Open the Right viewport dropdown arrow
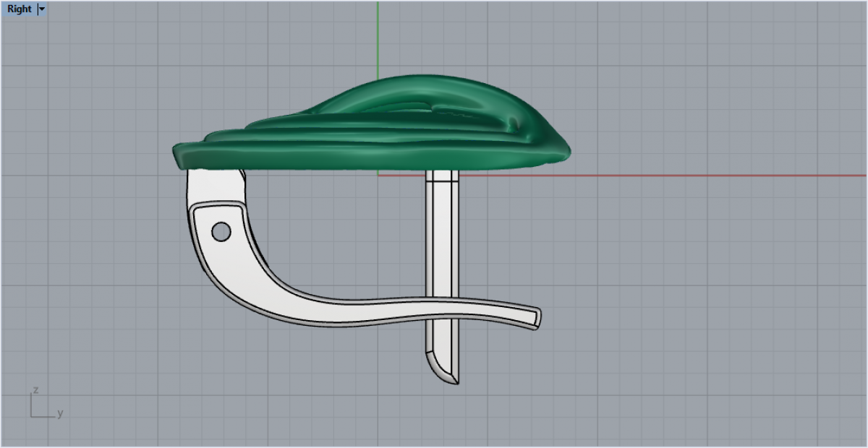The height and width of the screenshot is (448, 868). click(x=41, y=9)
